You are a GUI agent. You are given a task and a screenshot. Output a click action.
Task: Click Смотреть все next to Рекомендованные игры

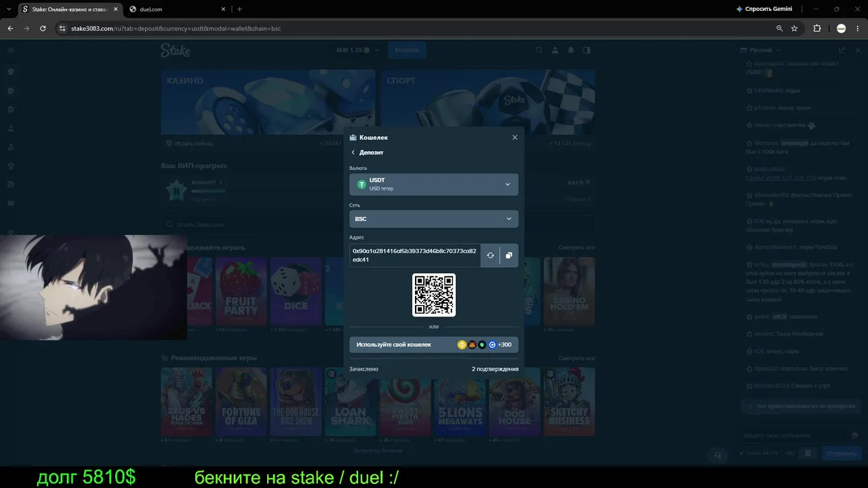[x=576, y=358]
